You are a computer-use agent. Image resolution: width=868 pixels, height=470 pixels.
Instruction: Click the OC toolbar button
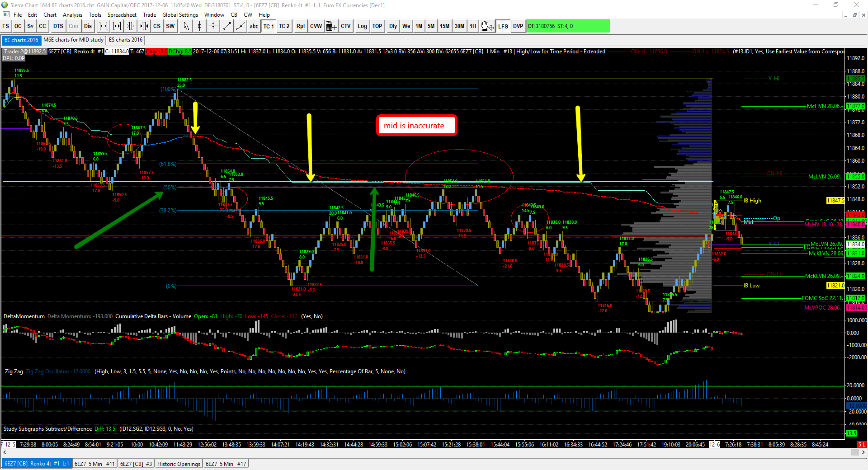(18, 26)
